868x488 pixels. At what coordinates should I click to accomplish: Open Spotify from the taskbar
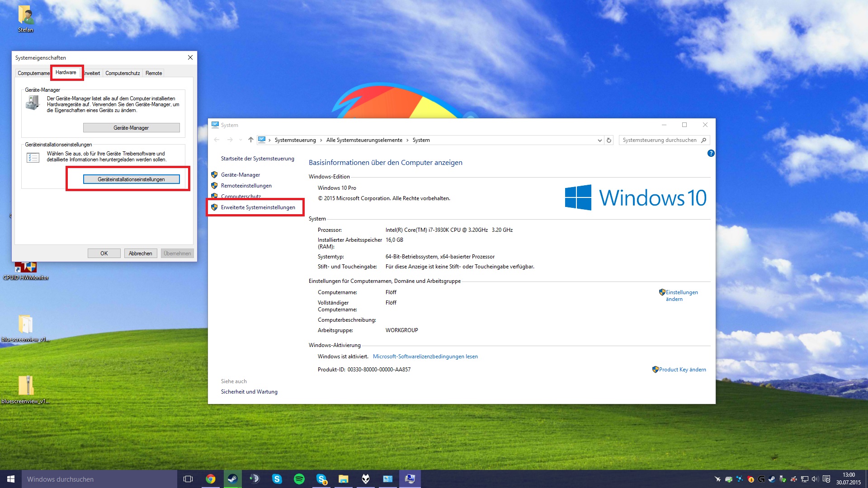[299, 479]
